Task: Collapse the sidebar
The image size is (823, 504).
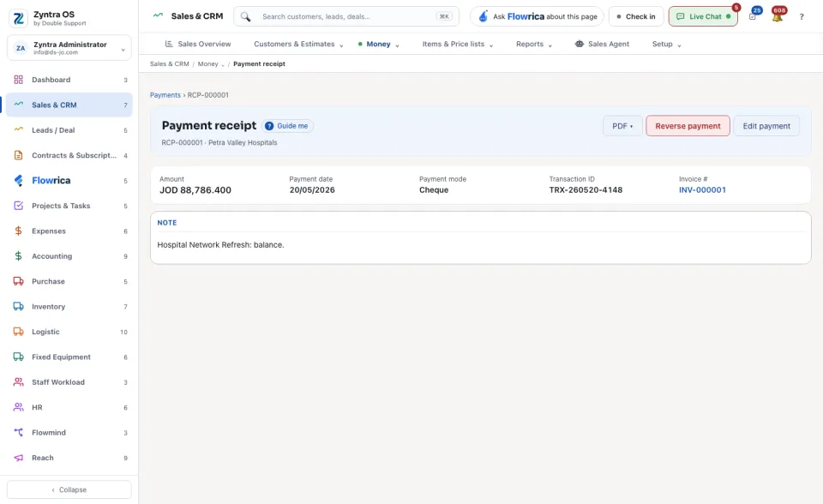Action: pos(69,489)
